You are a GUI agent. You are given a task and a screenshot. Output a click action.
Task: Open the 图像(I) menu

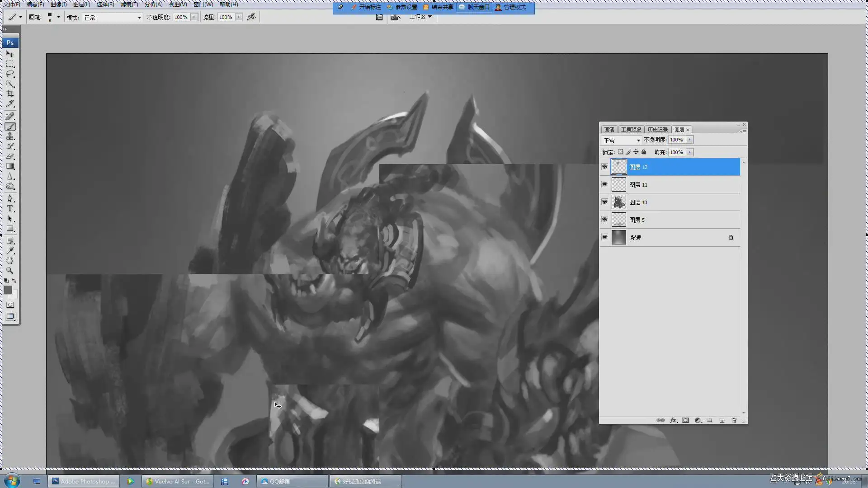[58, 4]
